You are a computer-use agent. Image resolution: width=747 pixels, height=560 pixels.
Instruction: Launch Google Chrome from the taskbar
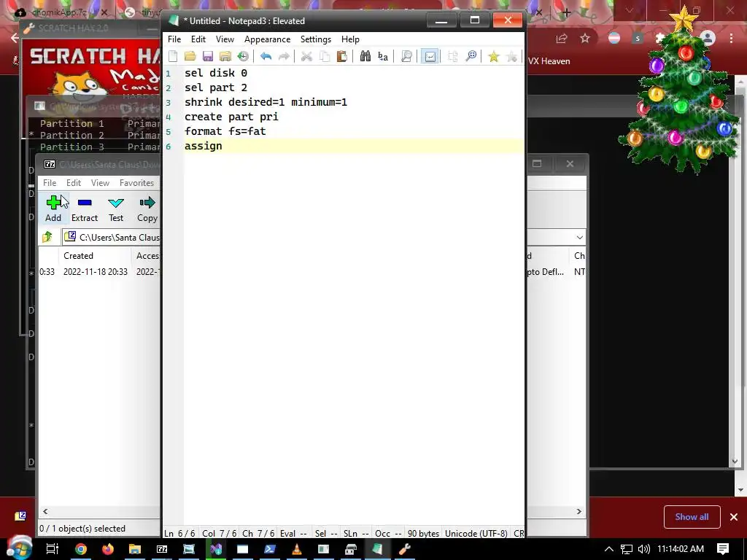[81, 549]
